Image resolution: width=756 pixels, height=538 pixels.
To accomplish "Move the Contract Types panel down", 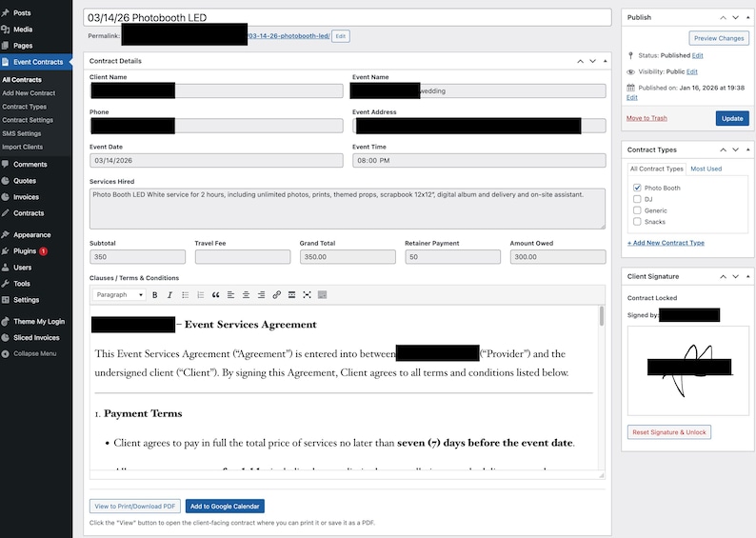I will coord(735,149).
